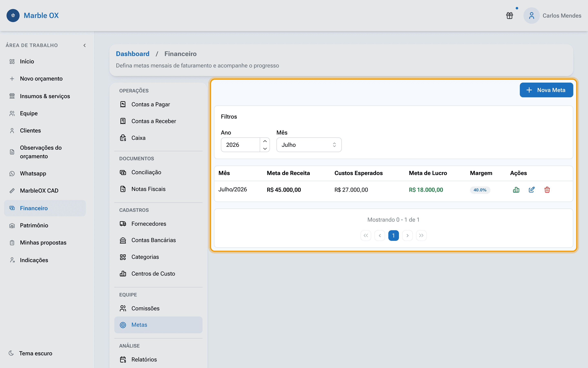Click the Notas Fiscais document icon
Viewport: 588px width, 368px height.
coord(123,189)
